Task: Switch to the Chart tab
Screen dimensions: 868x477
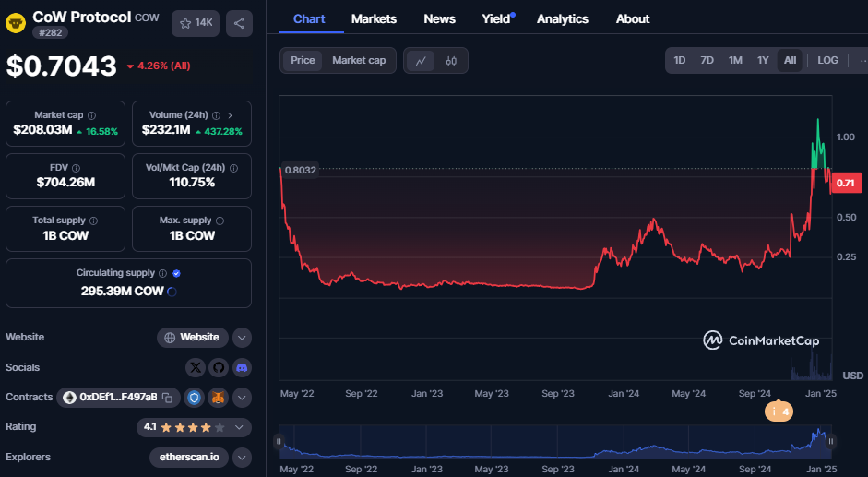Action: (x=309, y=18)
